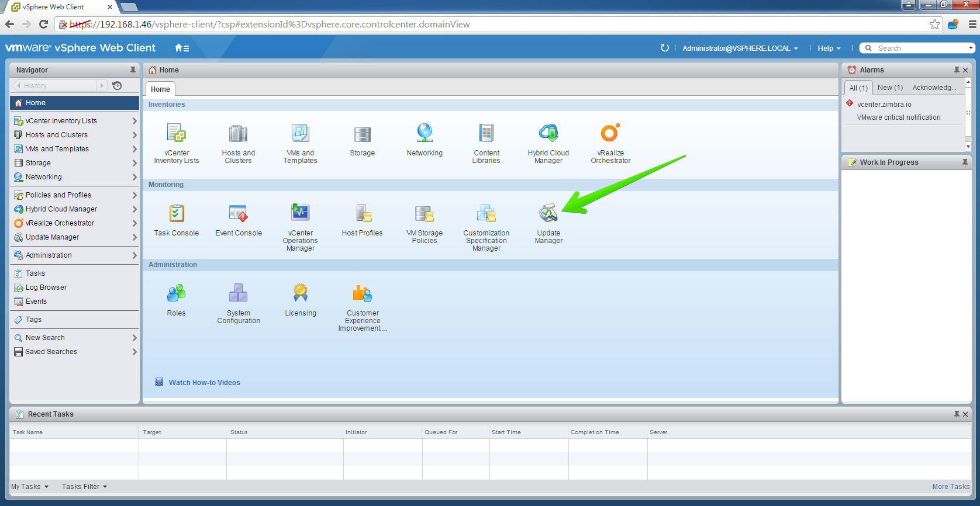Screen dimensions: 980x506
Task: Switch to the All (1) alarms tab
Action: tap(858, 88)
